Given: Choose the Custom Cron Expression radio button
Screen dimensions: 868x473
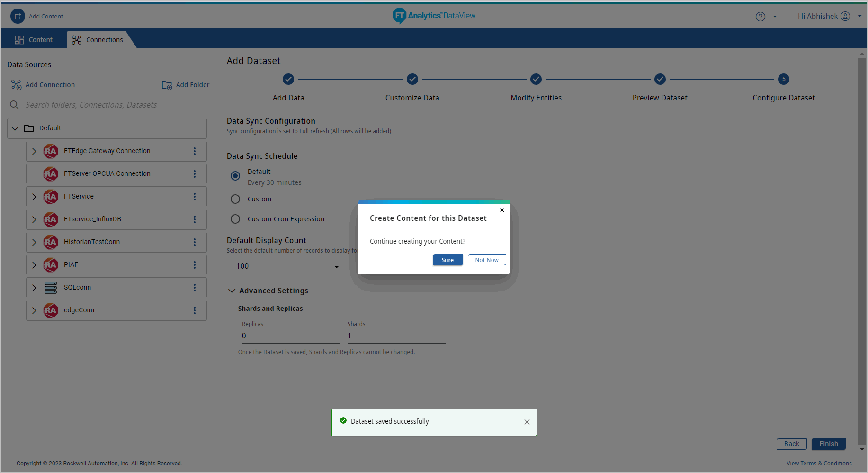Looking at the screenshot, I should click(x=235, y=219).
